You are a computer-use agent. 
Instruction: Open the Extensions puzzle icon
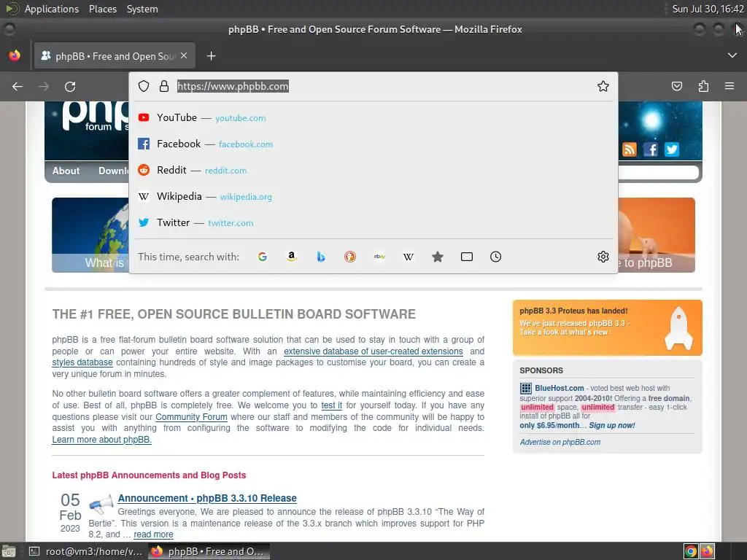[703, 86]
